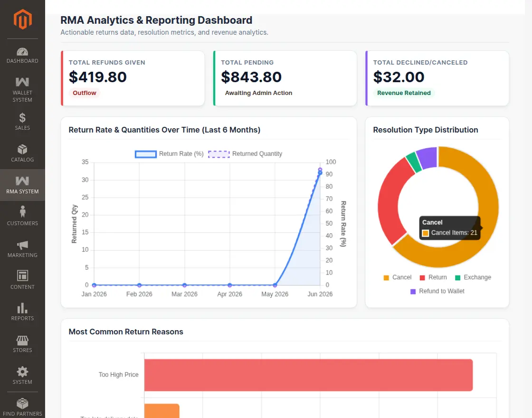The width and height of the screenshot is (532, 418).
Task: Open the Reports bar-chart icon menu
Action: click(x=22, y=308)
